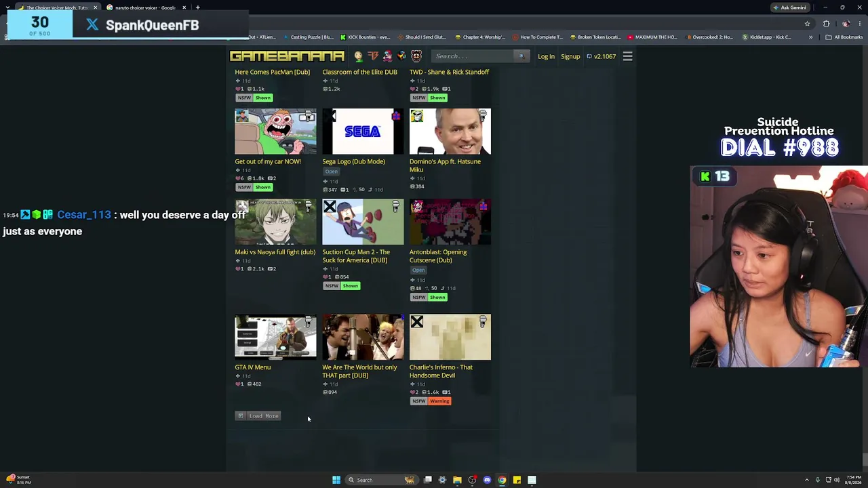Click microphone category icon on GTA IV Menu
This screenshot has height=488, width=868.
(309, 321)
